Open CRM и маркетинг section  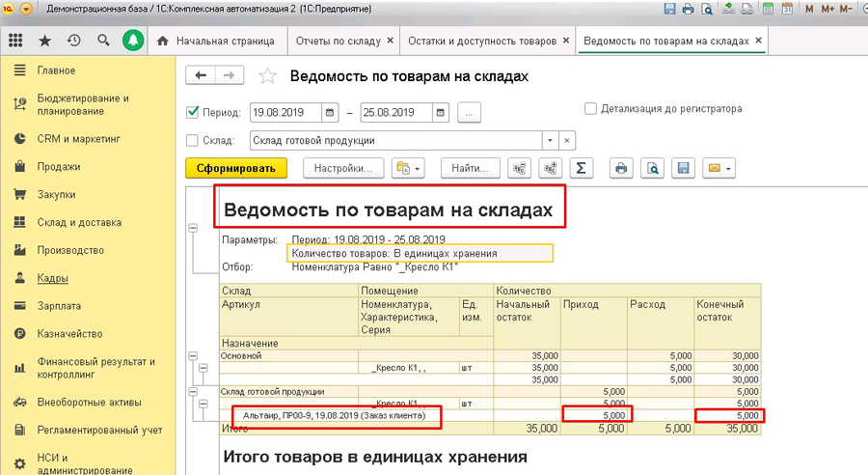[79, 139]
